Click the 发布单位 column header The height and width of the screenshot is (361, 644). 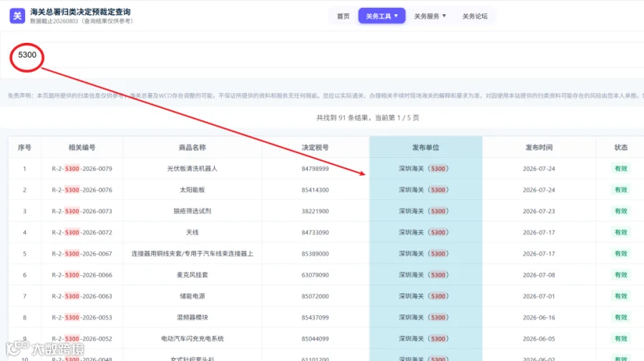pyautogui.click(x=426, y=147)
